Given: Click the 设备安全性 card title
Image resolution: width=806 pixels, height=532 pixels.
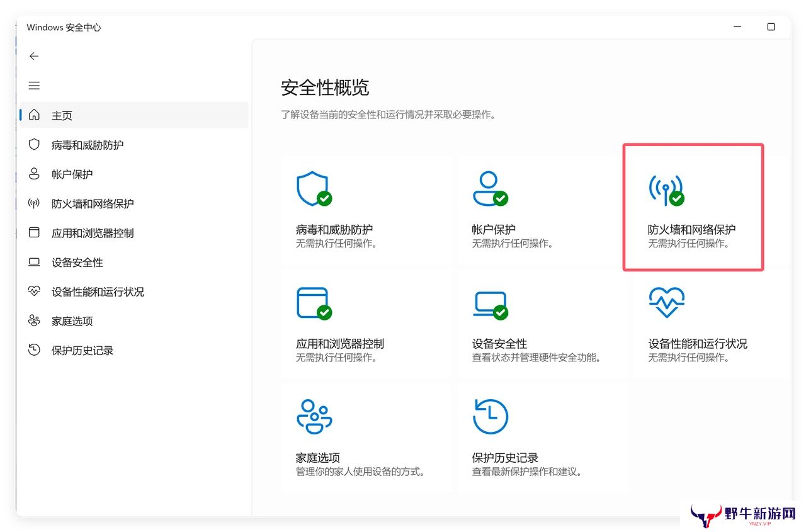Looking at the screenshot, I should (499, 344).
